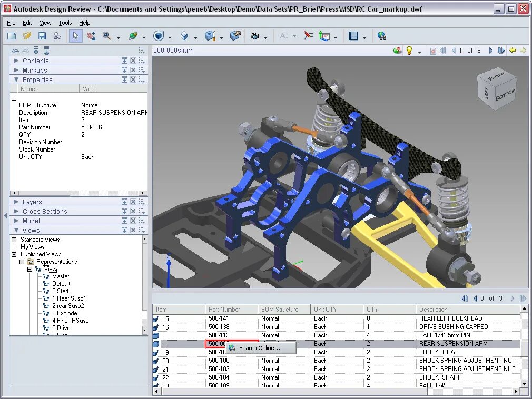Viewport: 532px width, 399px height.
Task: Select the Orbit tool icon
Action: (x=133, y=36)
